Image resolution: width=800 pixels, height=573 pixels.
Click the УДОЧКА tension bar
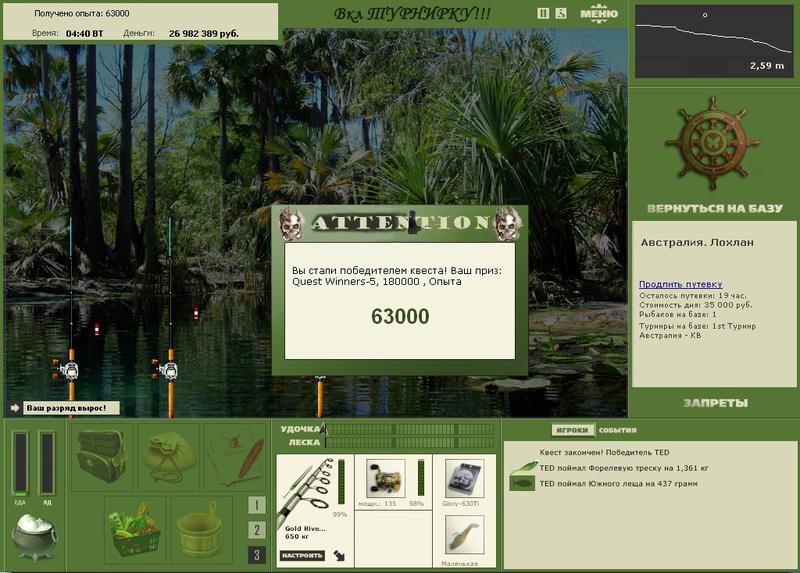click(410, 429)
